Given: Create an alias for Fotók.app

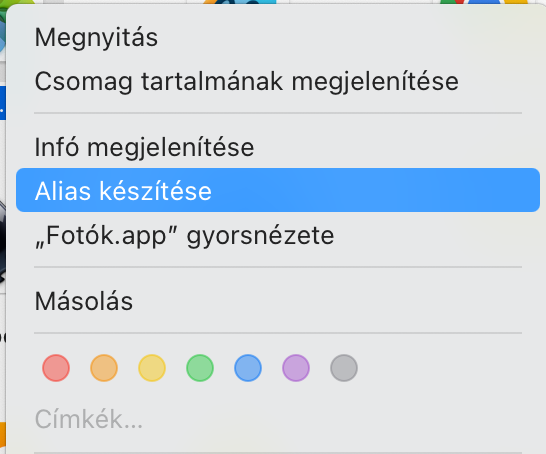Looking at the screenshot, I should (278, 190).
